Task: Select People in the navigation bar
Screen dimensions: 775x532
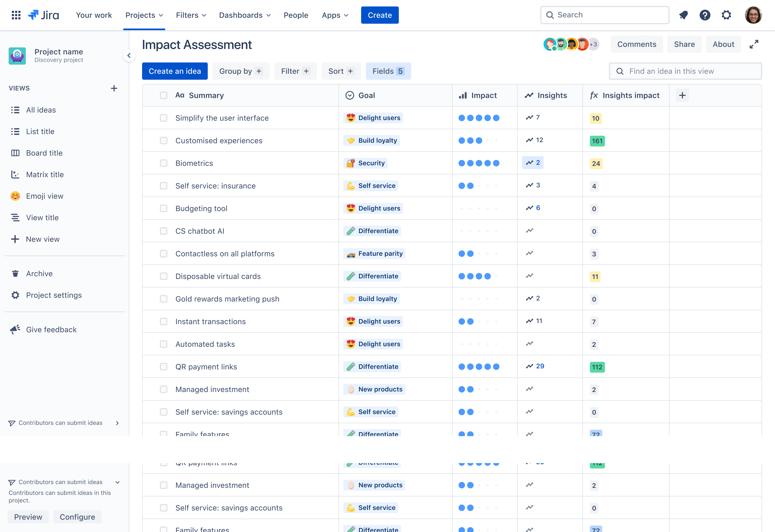Action: click(x=296, y=15)
